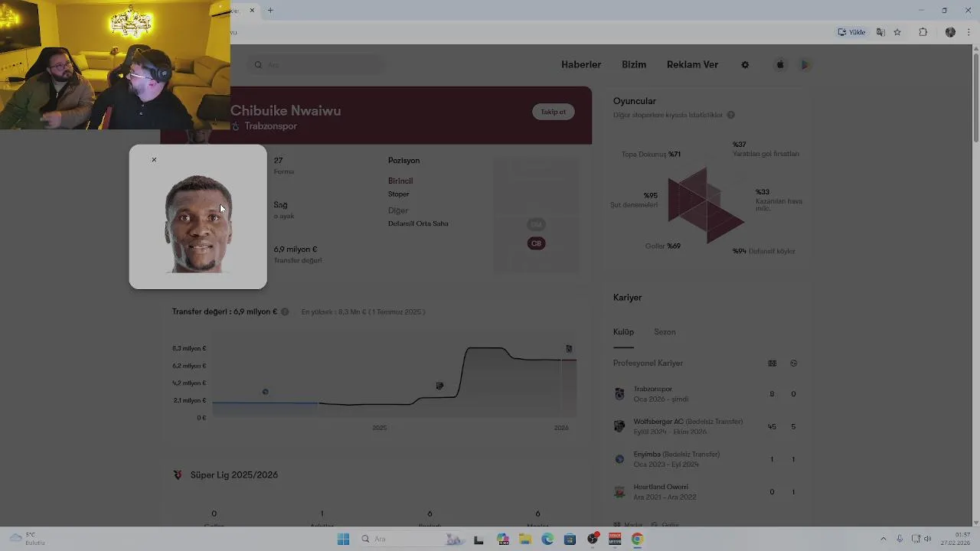Open the Bizim menu item

click(634, 65)
